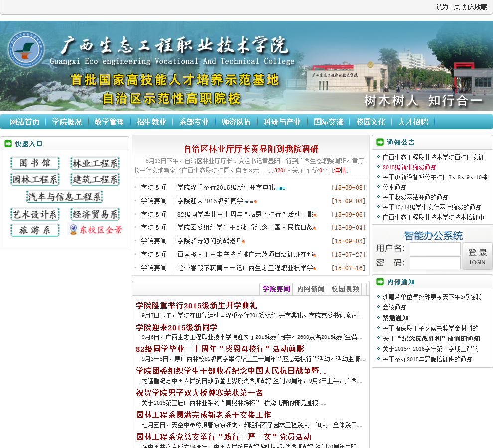The image size is (493, 448).
Task: Focus the 用户名 input field
Action: [x=435, y=249]
